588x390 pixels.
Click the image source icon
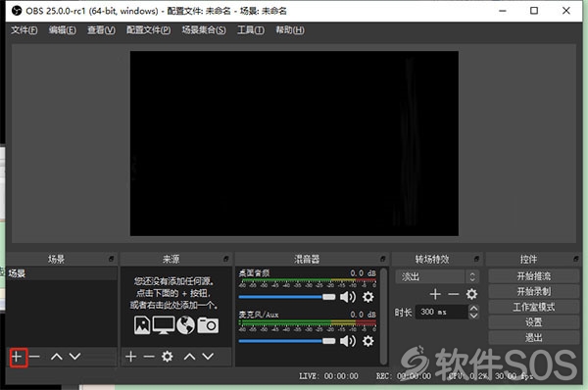point(142,325)
